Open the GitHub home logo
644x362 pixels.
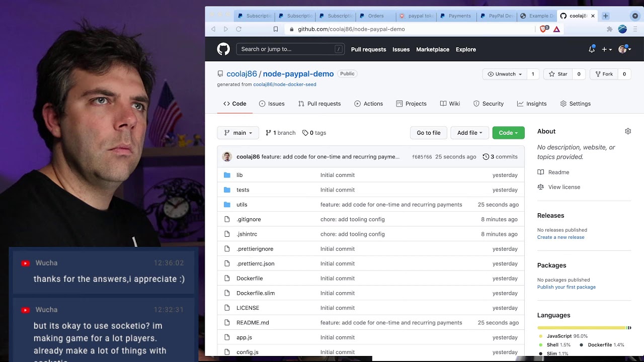pyautogui.click(x=223, y=49)
